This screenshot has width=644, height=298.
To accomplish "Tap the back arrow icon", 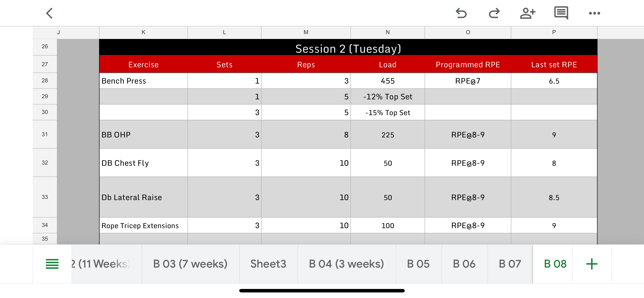I will (x=50, y=13).
